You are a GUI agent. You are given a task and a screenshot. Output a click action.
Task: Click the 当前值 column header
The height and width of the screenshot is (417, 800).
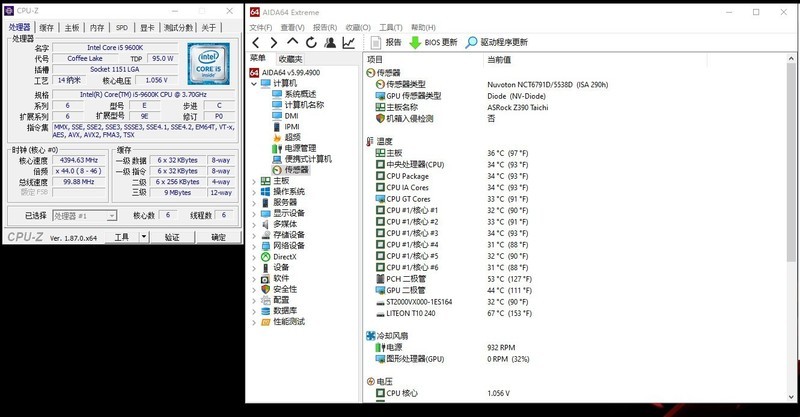(594, 60)
